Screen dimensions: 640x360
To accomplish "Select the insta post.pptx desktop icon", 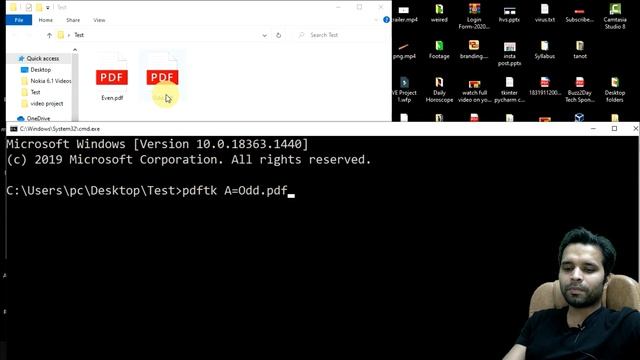I will click(509, 53).
